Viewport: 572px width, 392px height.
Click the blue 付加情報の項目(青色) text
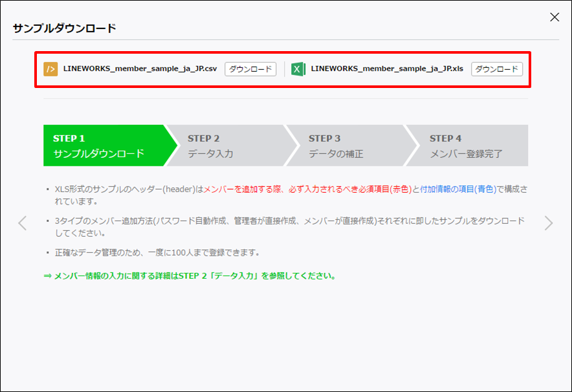457,190
